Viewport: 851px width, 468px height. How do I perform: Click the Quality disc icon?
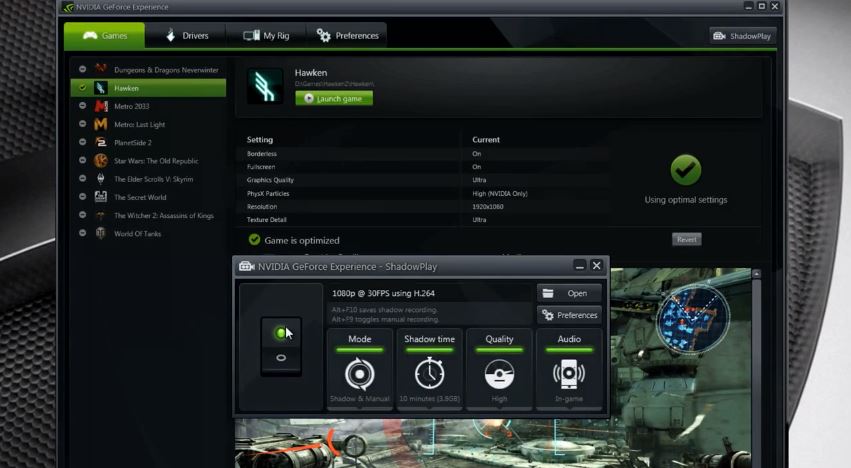tap(499, 374)
